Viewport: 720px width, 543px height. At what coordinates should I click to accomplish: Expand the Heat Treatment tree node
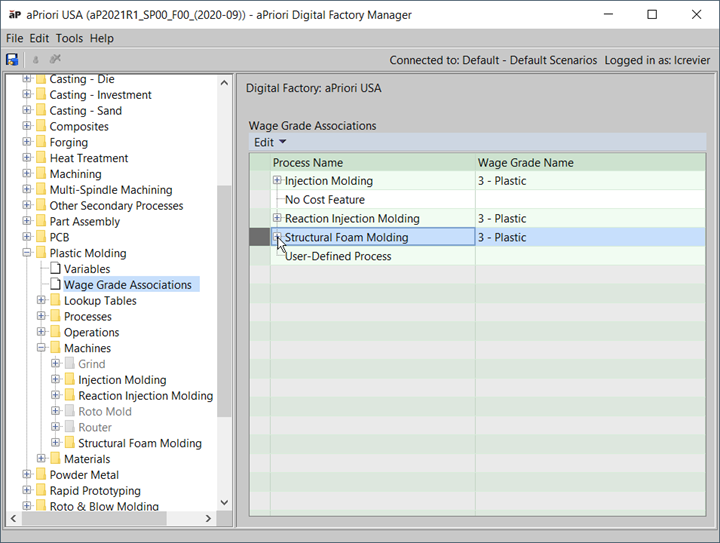pos(27,157)
